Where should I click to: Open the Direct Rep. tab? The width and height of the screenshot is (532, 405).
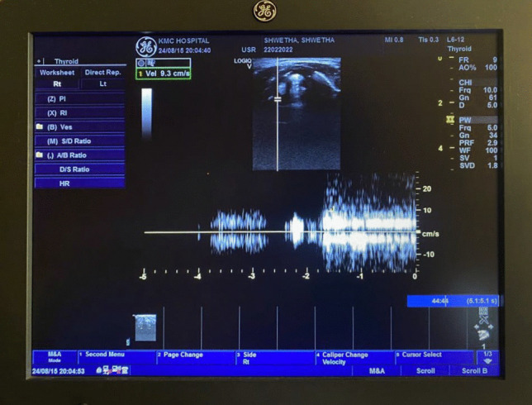(x=102, y=73)
